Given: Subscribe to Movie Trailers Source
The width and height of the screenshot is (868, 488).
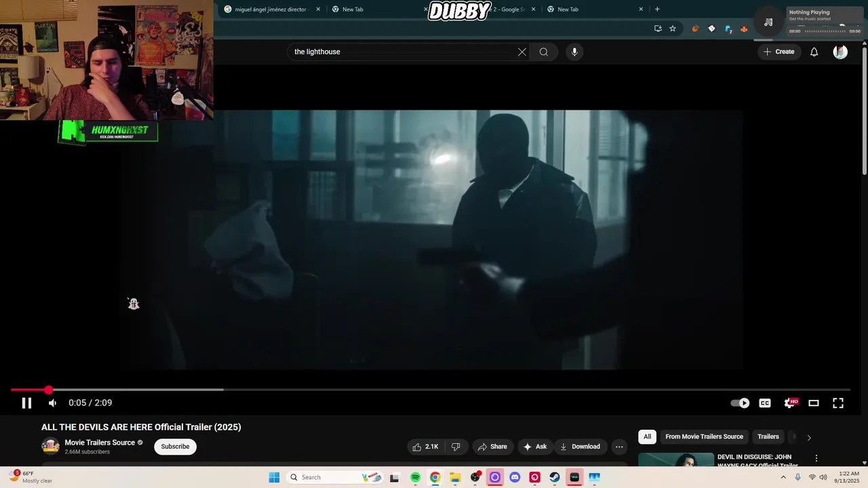Looking at the screenshot, I should click(x=175, y=447).
